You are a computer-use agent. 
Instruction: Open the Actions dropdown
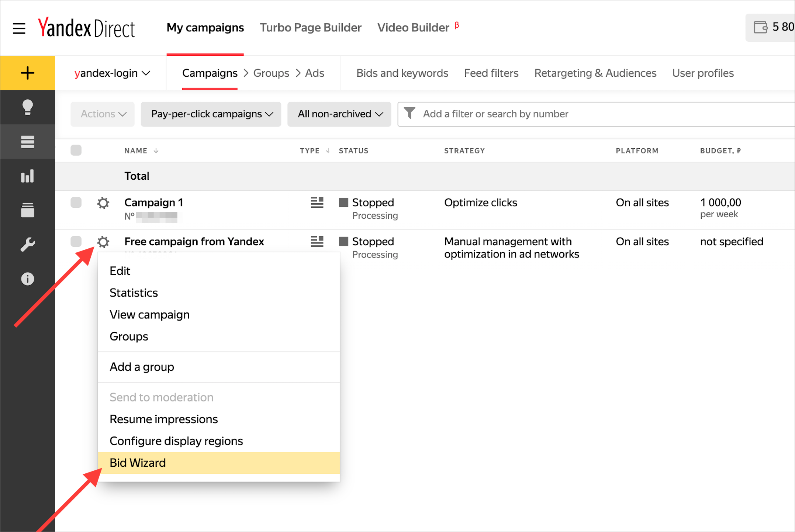103,114
